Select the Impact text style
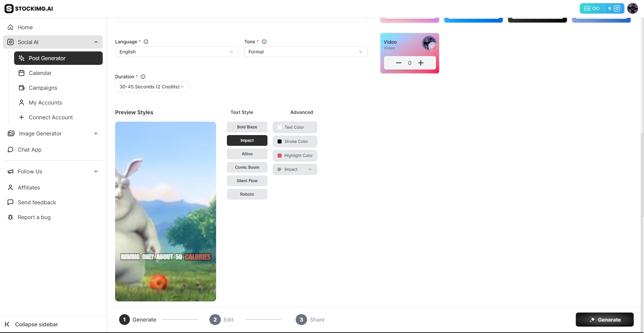This screenshot has width=644, height=333. 247,140
